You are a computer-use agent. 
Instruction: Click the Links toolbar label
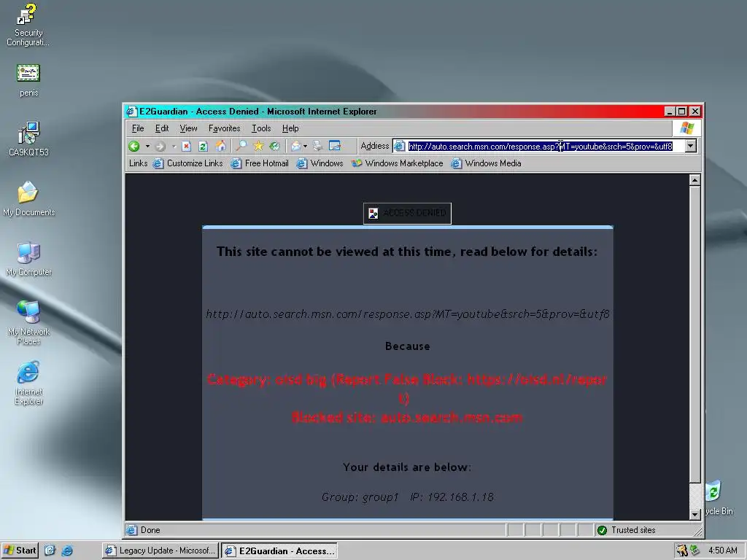pos(138,163)
